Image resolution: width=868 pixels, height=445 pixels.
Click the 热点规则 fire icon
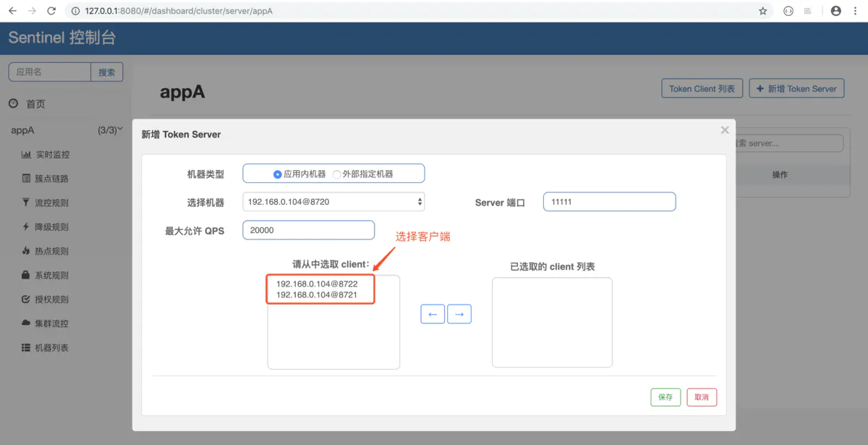tap(26, 251)
